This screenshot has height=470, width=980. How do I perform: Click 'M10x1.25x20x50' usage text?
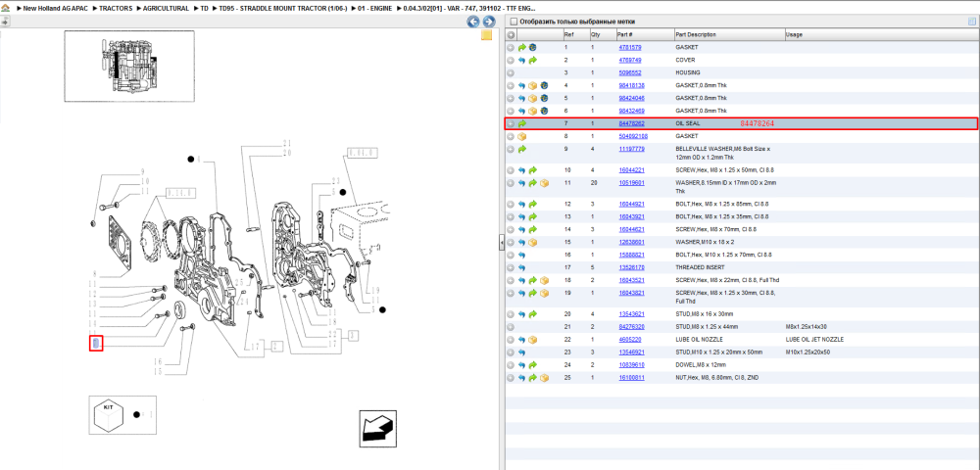click(808, 352)
